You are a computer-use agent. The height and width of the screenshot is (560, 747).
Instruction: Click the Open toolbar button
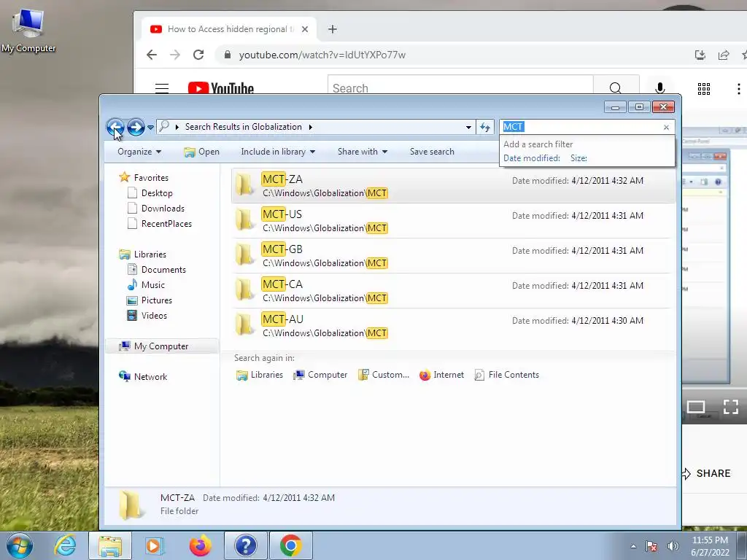202,152
